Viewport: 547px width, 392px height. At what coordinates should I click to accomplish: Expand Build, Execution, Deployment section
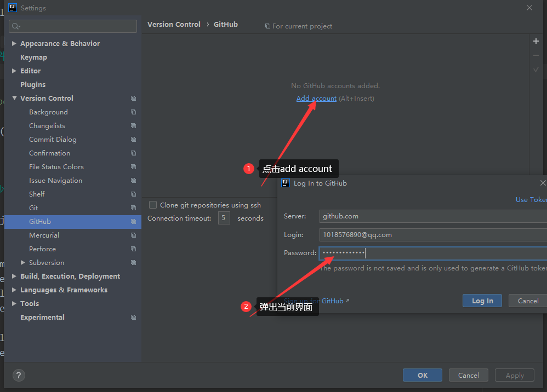click(x=14, y=276)
